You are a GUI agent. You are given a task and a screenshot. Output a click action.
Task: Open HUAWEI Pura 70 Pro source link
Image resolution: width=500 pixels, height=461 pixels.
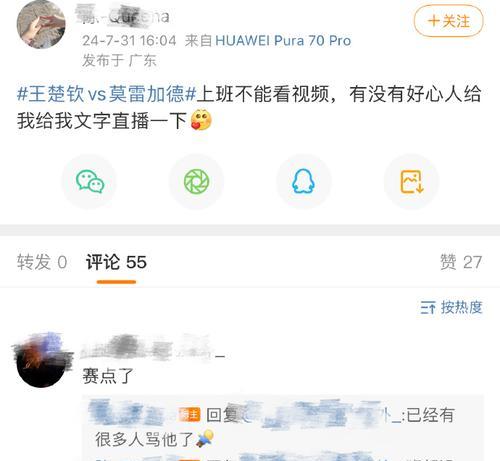point(283,41)
